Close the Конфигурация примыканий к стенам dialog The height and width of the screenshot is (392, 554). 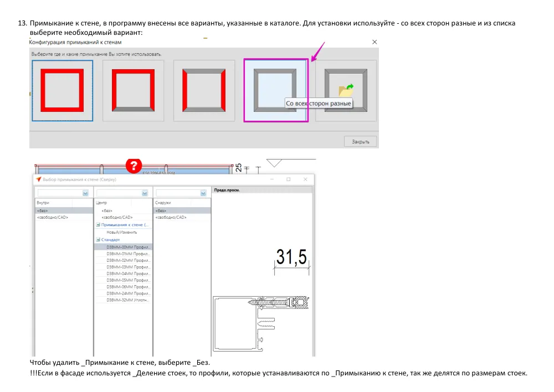tap(375, 42)
